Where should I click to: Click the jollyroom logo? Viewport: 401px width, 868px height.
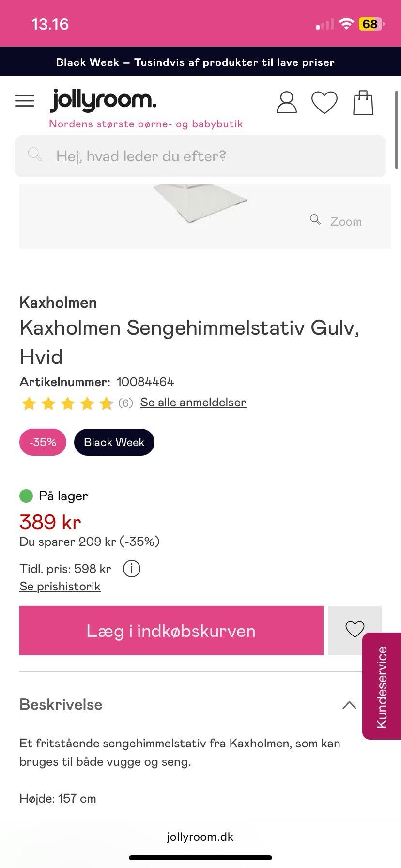[103, 100]
